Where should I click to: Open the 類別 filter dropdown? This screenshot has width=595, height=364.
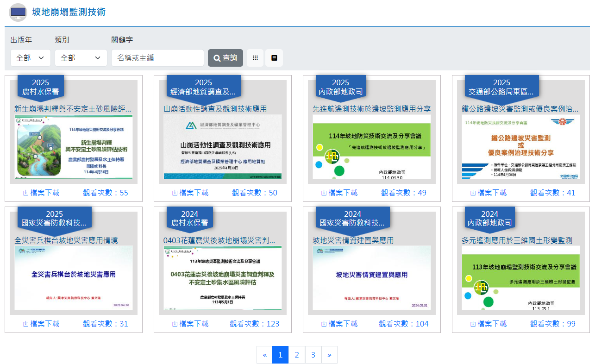point(81,58)
